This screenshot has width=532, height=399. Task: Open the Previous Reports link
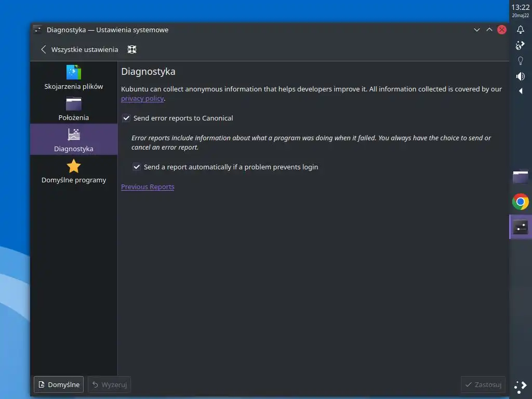coord(148,187)
